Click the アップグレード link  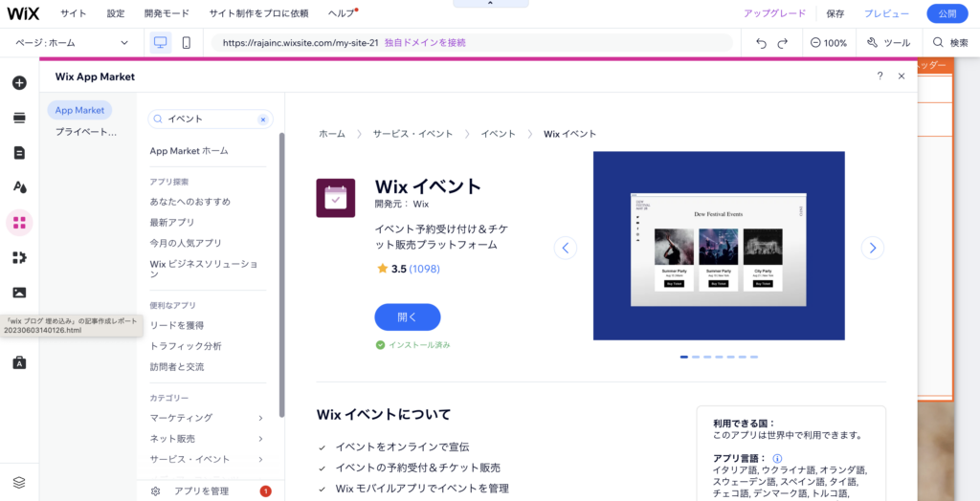click(x=775, y=13)
